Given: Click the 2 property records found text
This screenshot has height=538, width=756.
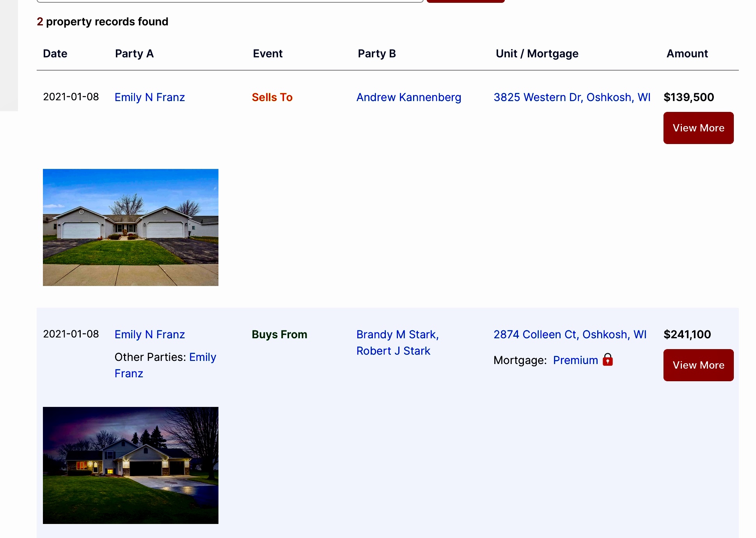Looking at the screenshot, I should point(103,21).
